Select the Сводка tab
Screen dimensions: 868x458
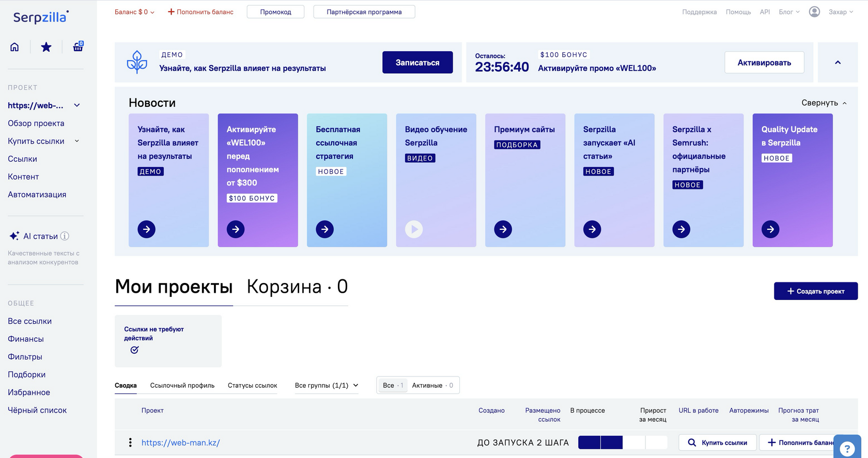click(x=126, y=385)
